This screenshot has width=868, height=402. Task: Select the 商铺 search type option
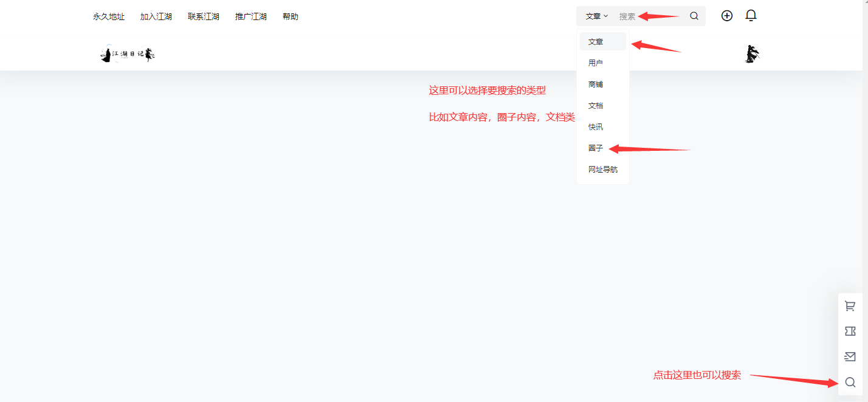click(596, 83)
